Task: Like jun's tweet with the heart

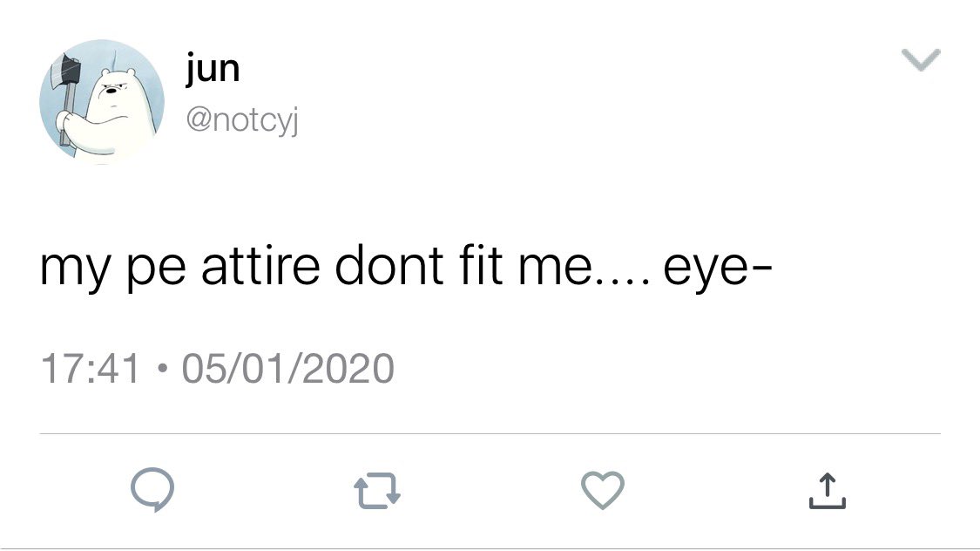Action: point(602,490)
